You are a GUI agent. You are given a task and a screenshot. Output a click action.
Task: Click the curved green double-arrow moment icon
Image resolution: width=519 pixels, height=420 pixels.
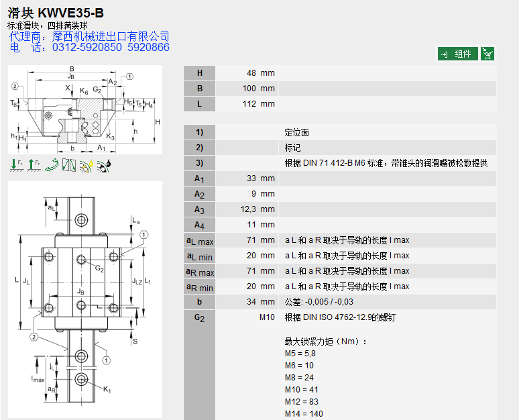(52, 165)
